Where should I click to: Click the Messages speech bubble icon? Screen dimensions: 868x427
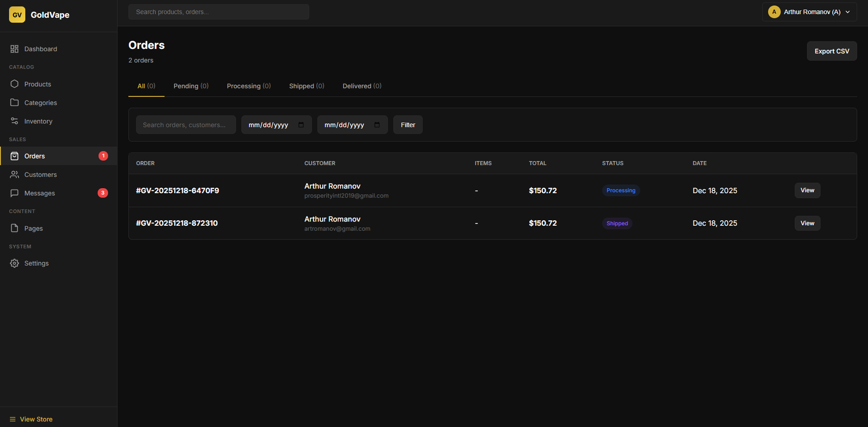(x=15, y=193)
